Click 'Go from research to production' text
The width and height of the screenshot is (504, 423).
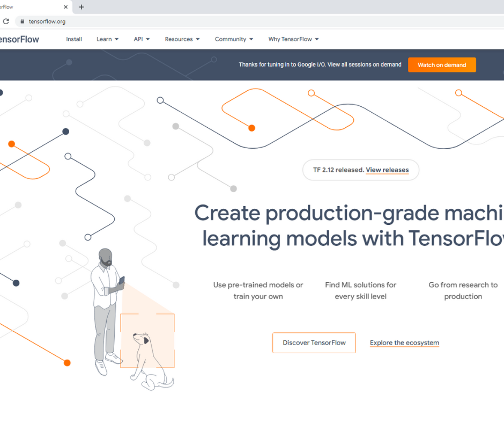[463, 291]
